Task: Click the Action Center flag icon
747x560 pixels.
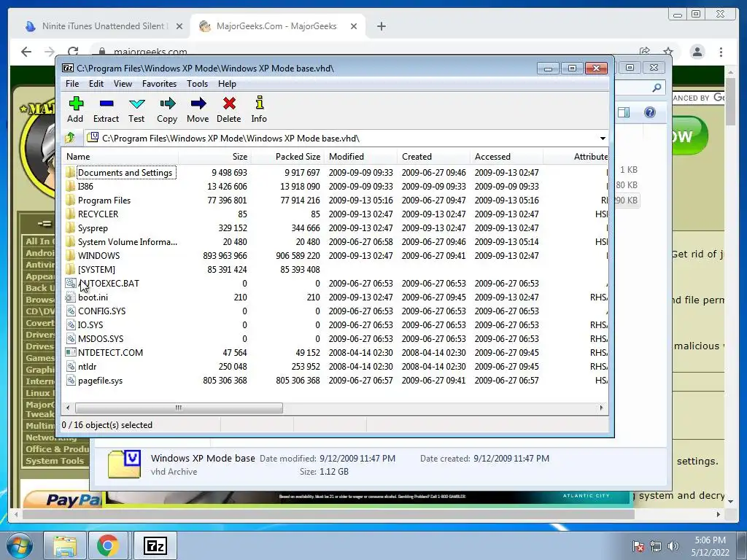Action: click(x=638, y=546)
